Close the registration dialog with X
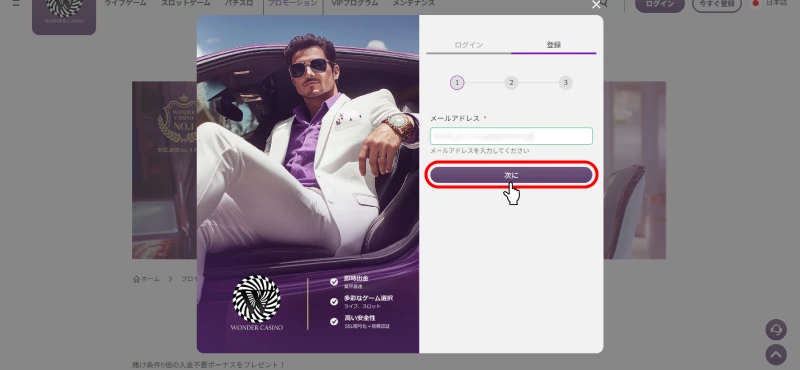Viewport: 800px width, 370px height. [x=596, y=5]
